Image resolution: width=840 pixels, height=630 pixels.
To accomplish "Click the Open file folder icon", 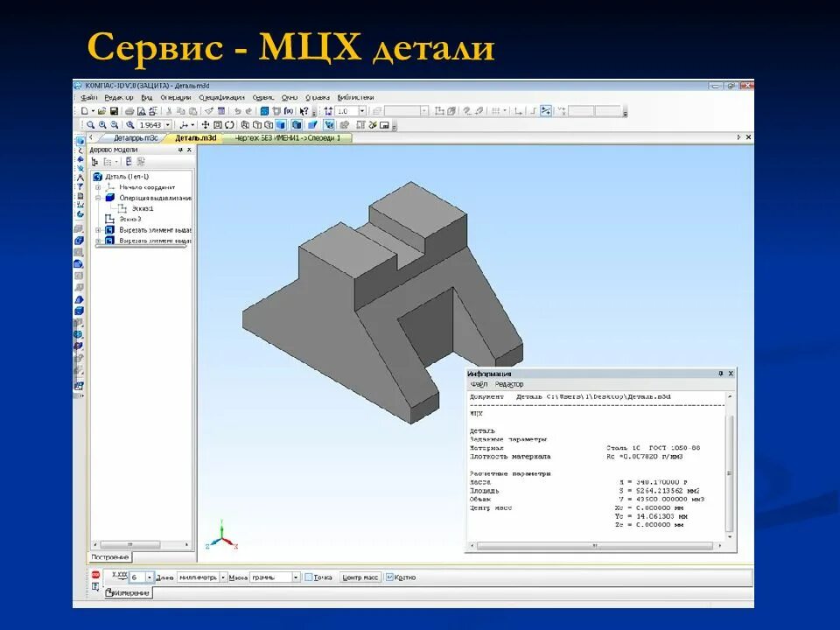I will tap(101, 111).
